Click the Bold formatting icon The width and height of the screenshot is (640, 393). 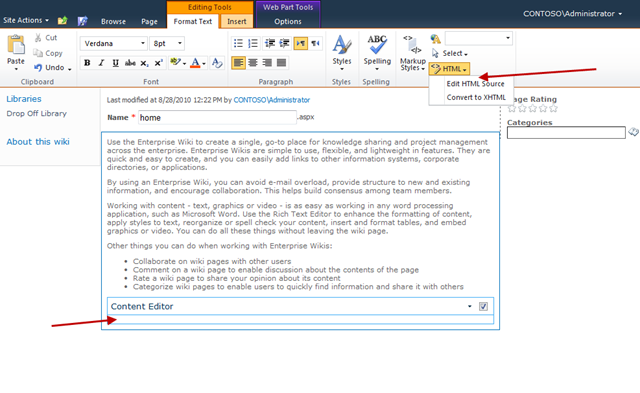(87, 63)
